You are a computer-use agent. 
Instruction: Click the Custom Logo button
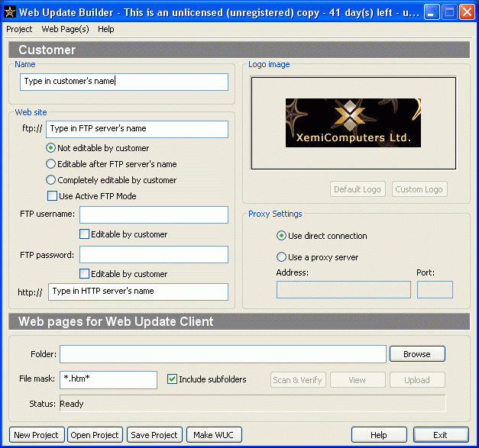(x=419, y=189)
